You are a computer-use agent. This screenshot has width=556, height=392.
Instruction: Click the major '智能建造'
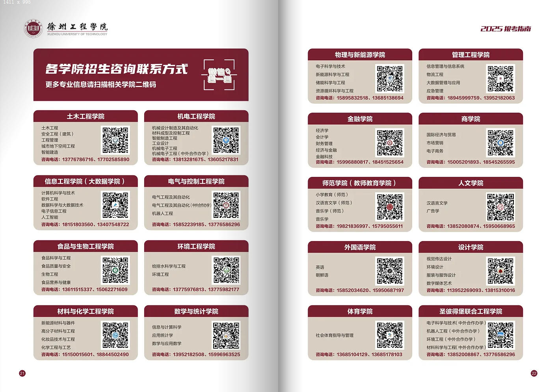(50, 152)
